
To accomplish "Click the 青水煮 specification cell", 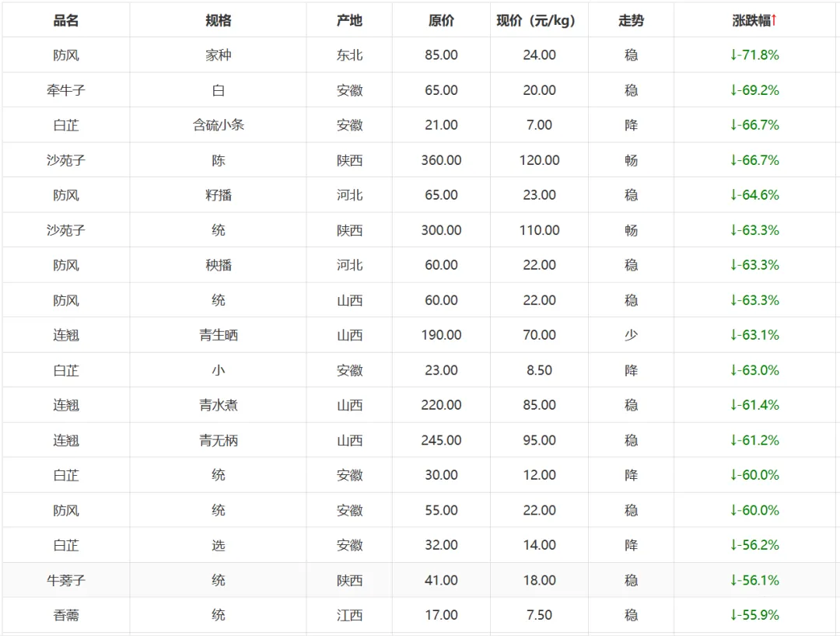I will (218, 405).
